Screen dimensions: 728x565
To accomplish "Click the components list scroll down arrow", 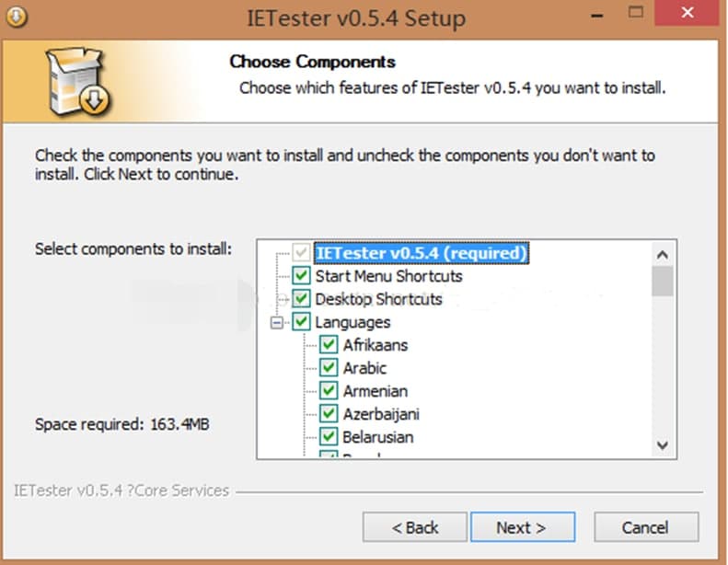I will [663, 444].
